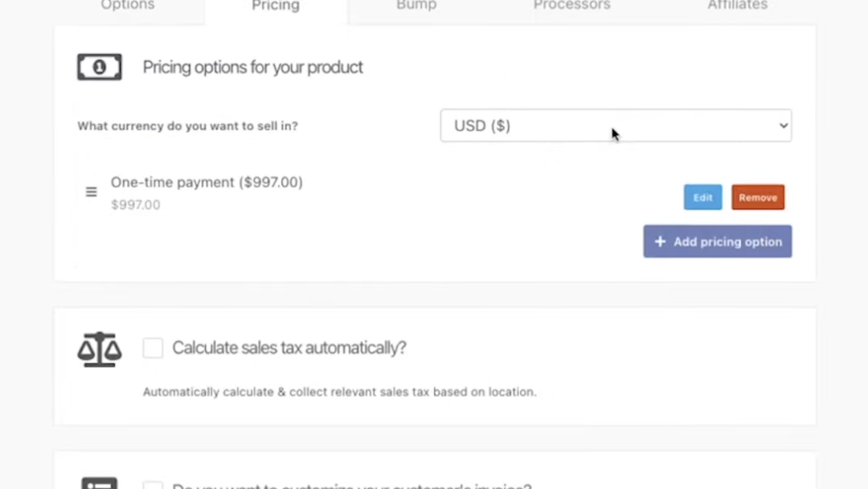Click the One-time payment ($997.00) title
This screenshot has height=489, width=868.
[207, 183]
